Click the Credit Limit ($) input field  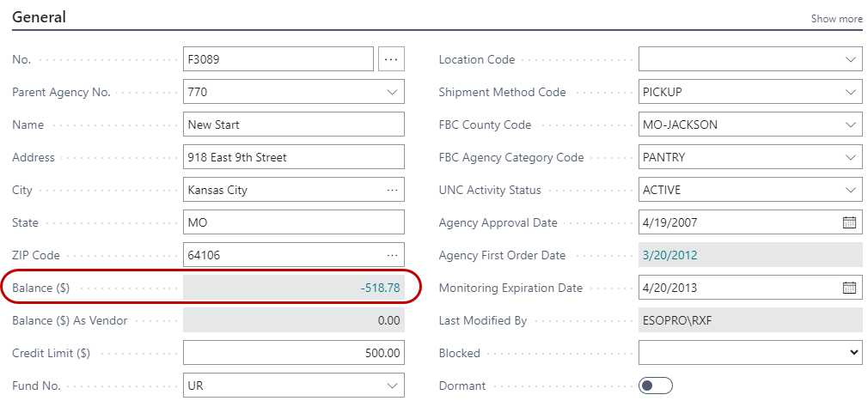293,353
